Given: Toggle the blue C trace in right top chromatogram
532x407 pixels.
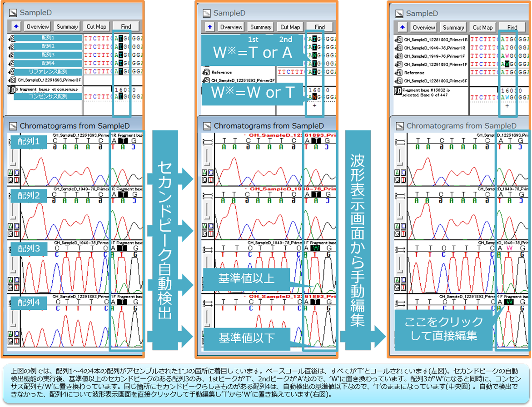Looking at the screenshot, I should [403, 172].
